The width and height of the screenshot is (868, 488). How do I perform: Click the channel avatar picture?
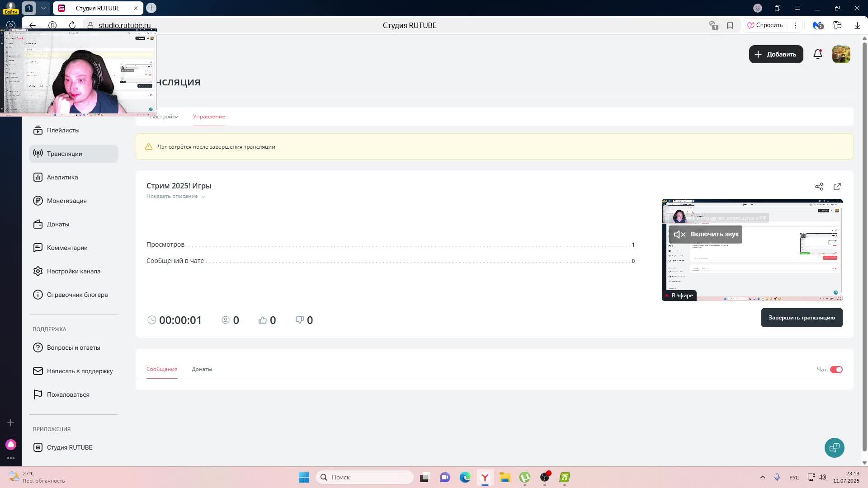tap(841, 54)
